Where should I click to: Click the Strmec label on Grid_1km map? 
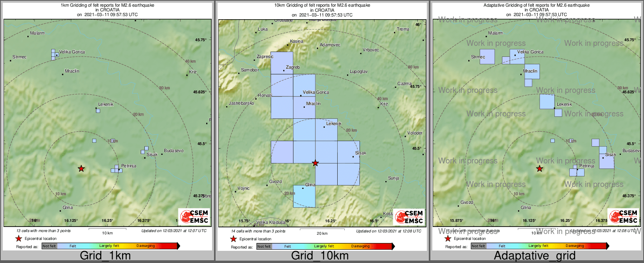20,57
